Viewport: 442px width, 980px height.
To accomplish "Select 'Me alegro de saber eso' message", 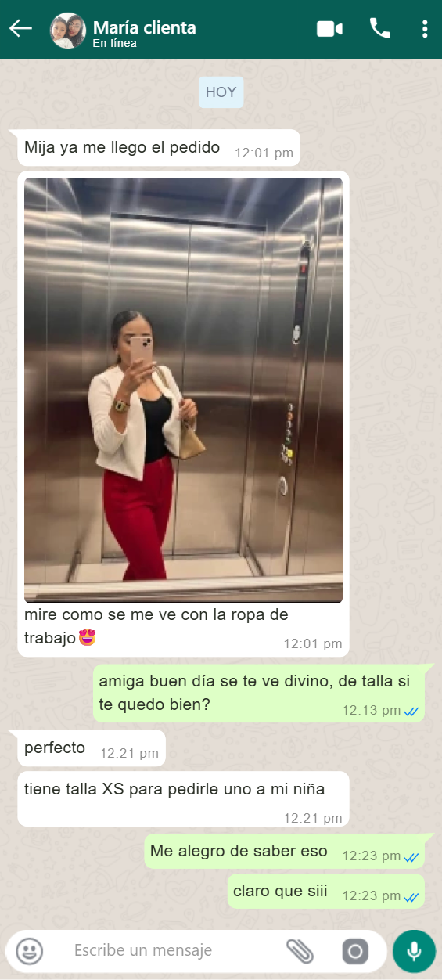I will [285, 852].
